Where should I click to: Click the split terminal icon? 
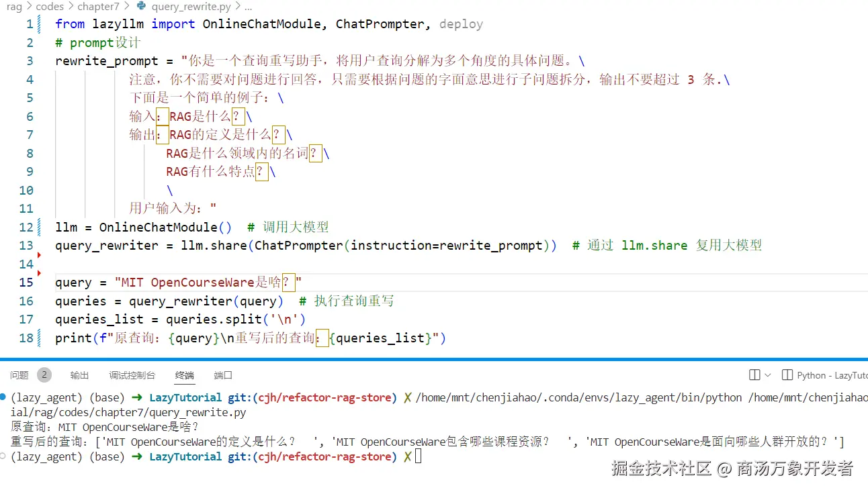tap(754, 375)
